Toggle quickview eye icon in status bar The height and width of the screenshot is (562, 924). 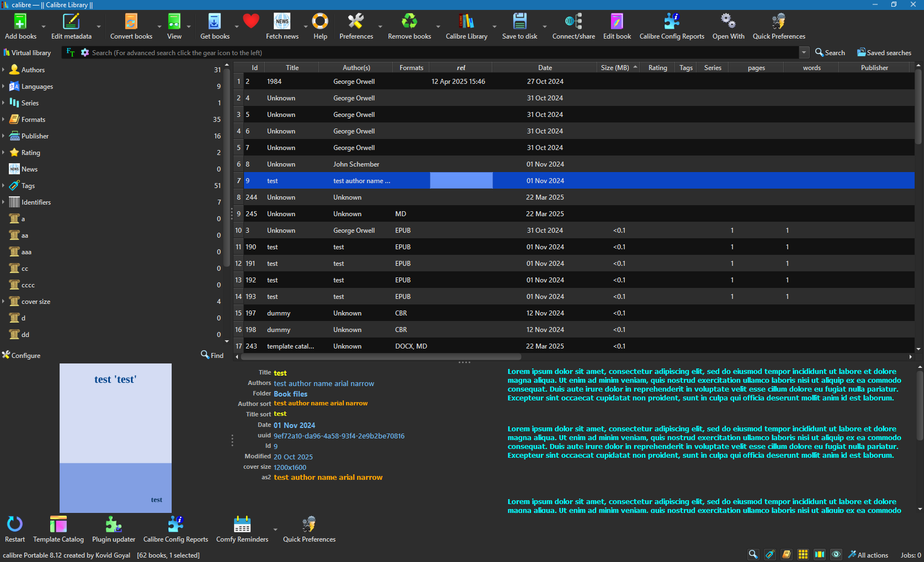pyautogui.click(x=836, y=554)
